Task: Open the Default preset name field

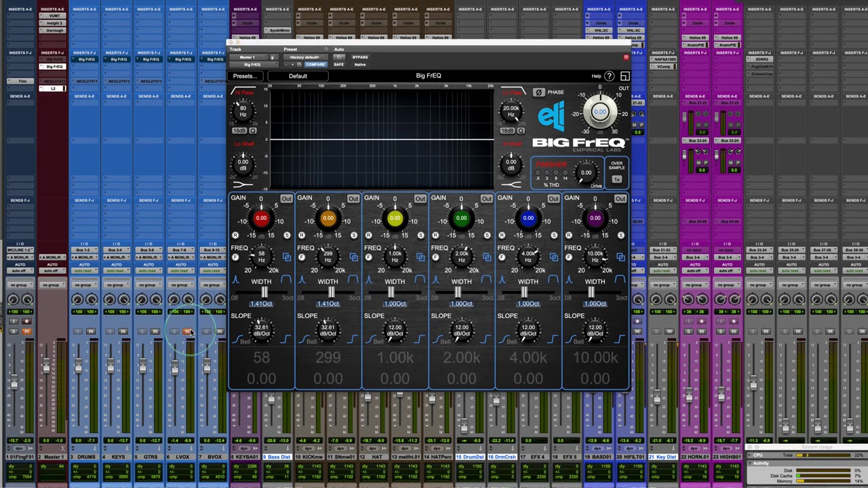Action: point(298,76)
